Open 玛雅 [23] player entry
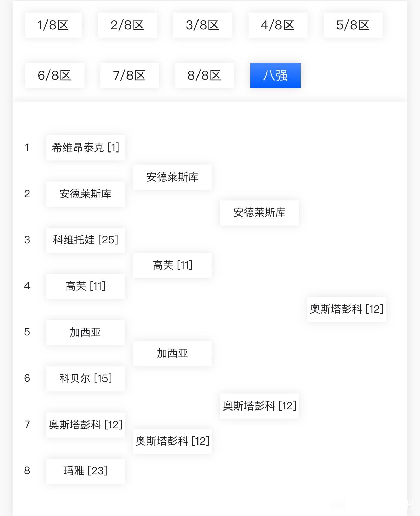This screenshot has height=516, width=420. [x=86, y=471]
